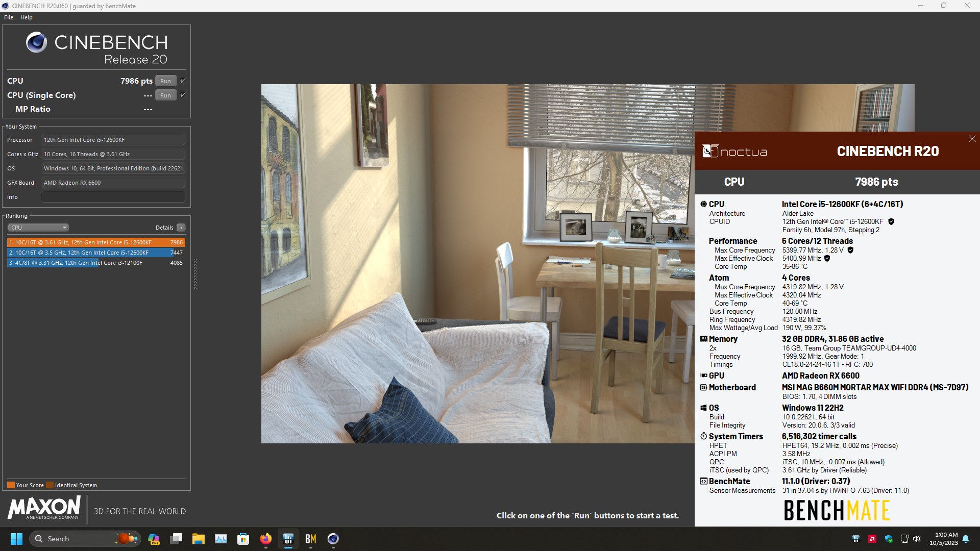Open the ranking CPU dropdown
The image size is (980, 551).
click(38, 228)
